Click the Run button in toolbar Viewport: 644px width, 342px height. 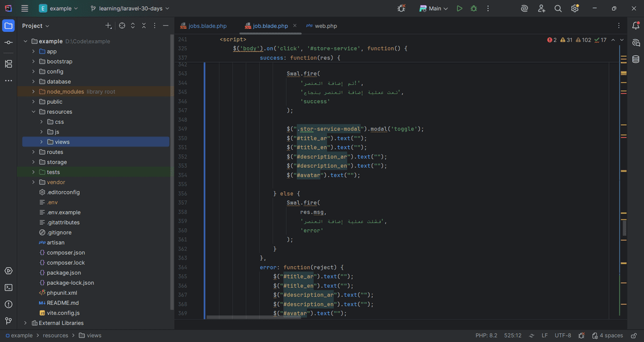coord(460,9)
